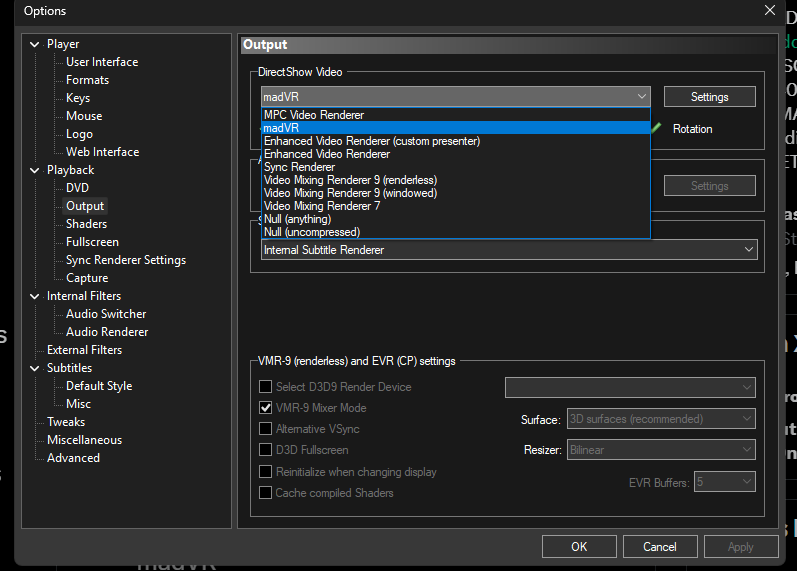
Task: Open the Audio Switcher page
Action: [x=106, y=314]
